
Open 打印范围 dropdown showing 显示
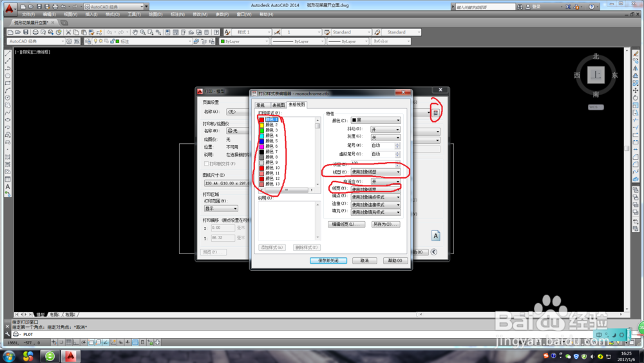tap(221, 208)
